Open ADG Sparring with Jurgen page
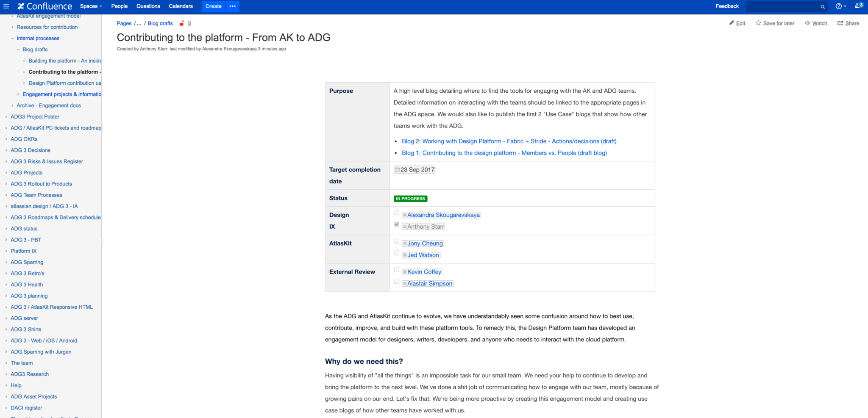 pos(41,352)
